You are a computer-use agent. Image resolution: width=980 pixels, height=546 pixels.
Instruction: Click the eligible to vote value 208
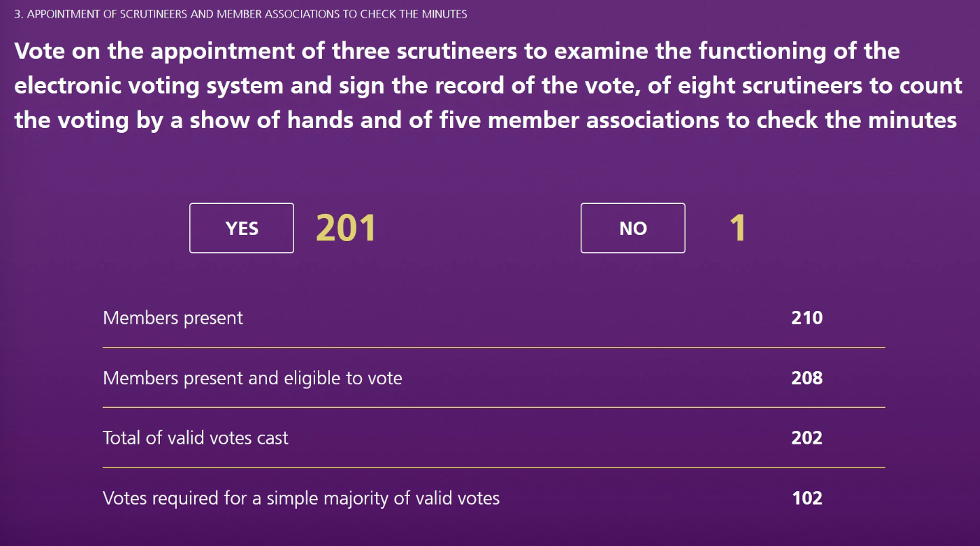click(807, 377)
